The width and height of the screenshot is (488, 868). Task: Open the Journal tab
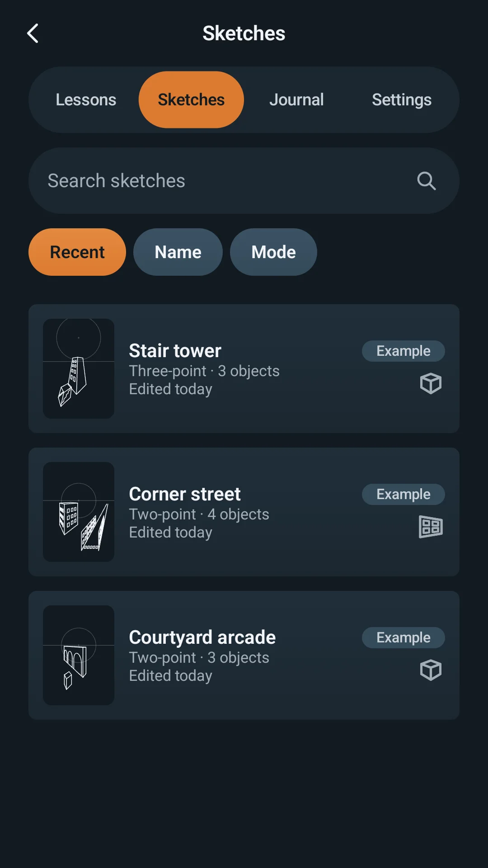click(x=296, y=99)
